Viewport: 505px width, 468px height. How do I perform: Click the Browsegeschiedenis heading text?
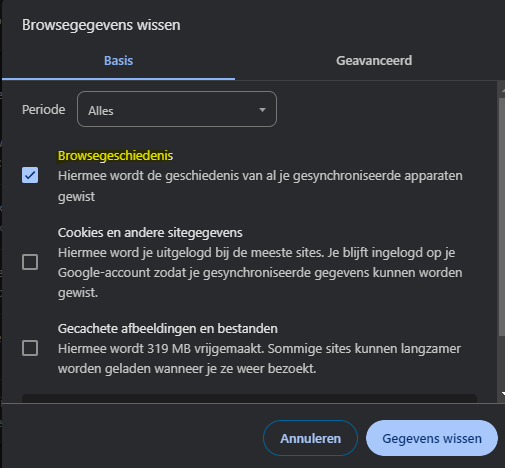pos(115,156)
